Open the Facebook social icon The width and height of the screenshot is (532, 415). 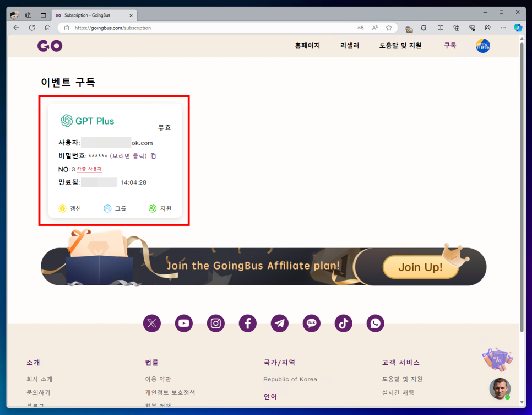pyautogui.click(x=248, y=324)
